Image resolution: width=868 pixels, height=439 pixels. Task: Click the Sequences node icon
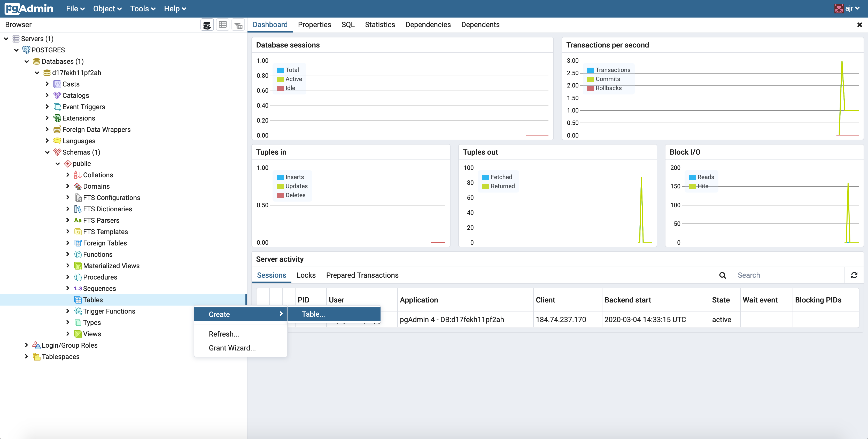pos(78,289)
